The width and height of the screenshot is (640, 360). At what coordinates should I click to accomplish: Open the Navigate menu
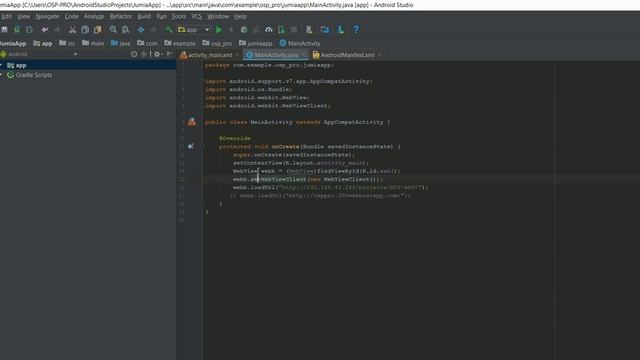coord(47,16)
